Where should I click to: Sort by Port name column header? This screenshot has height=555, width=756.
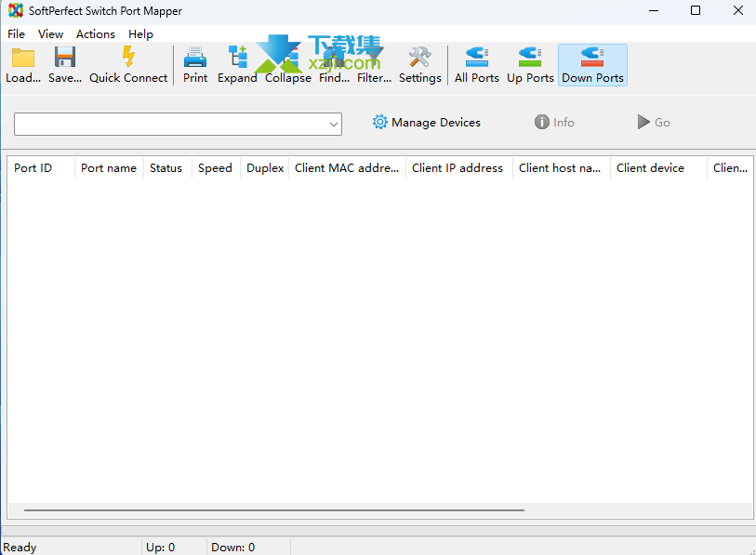(109, 168)
